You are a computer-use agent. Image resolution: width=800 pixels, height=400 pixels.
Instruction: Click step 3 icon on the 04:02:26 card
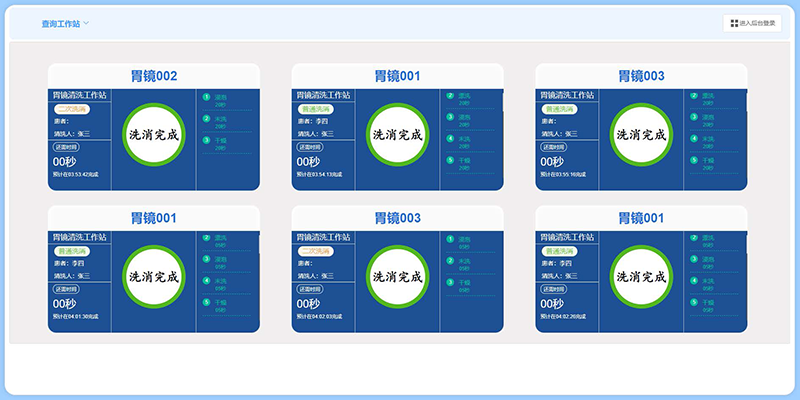[694, 259]
